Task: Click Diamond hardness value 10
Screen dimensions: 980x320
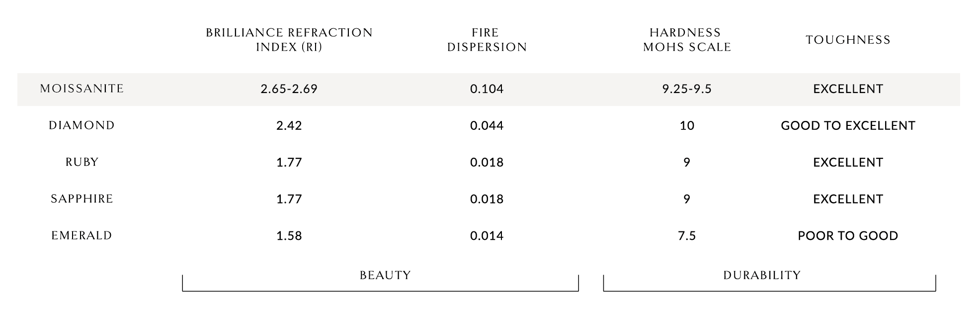Action: [x=687, y=125]
